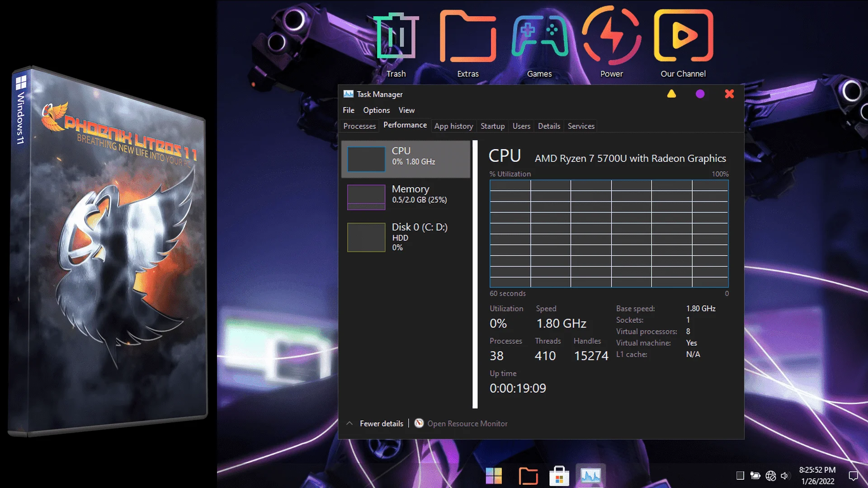Open the Windows Start button
The width and height of the screenshot is (868, 488).
point(494,476)
